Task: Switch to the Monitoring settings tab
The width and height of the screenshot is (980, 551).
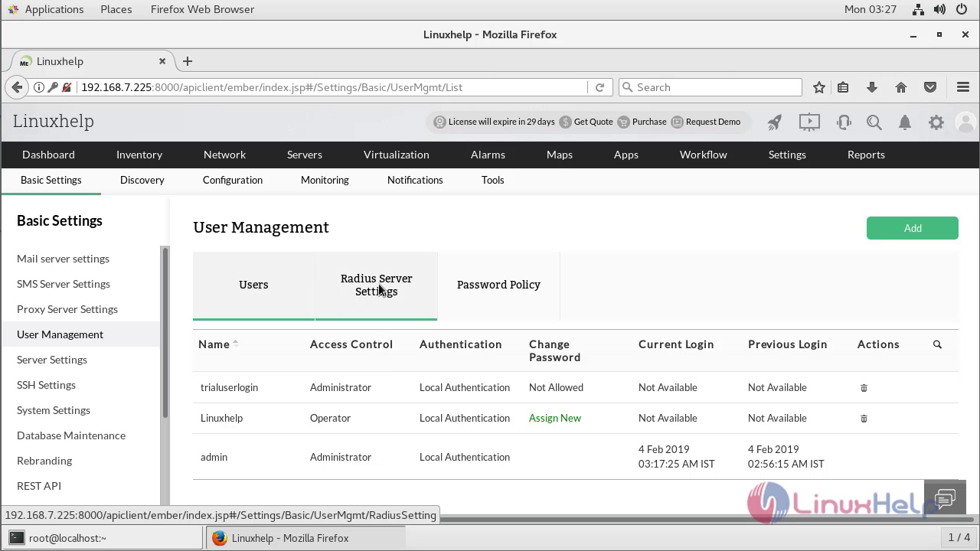Action: [x=325, y=180]
